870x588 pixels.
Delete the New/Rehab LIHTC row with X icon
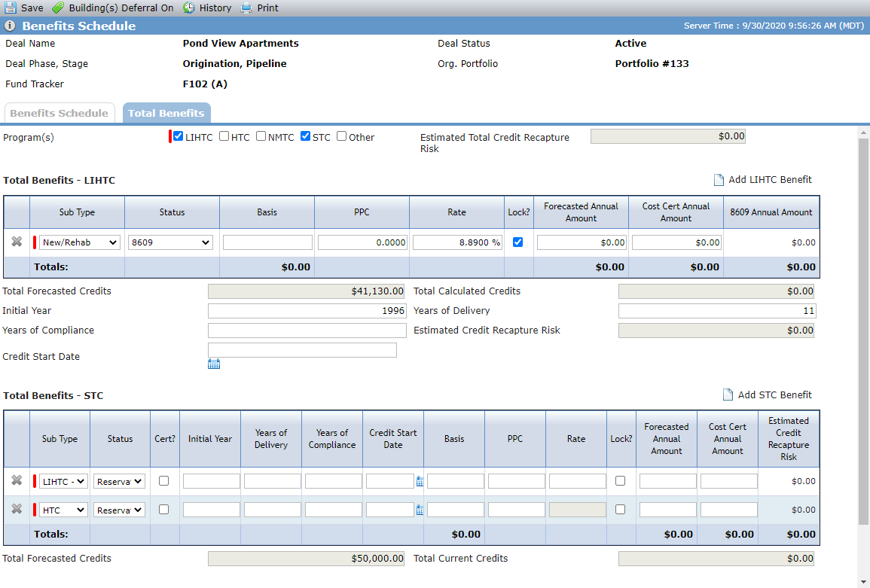click(x=17, y=242)
